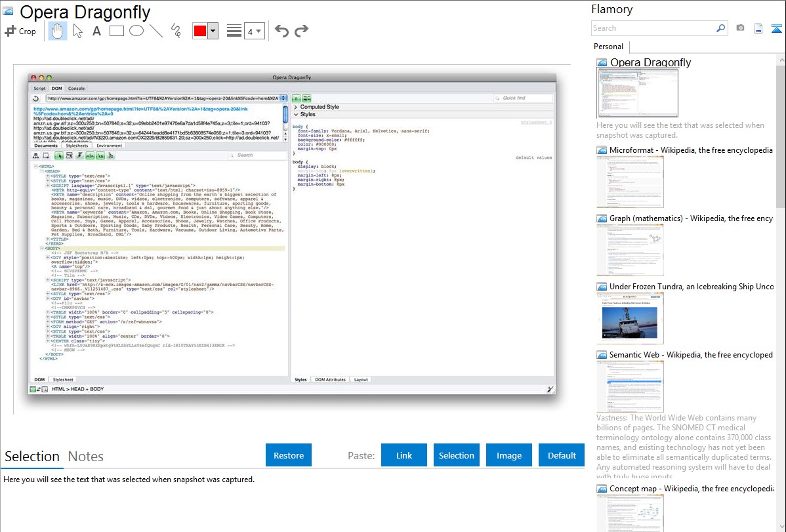Click the Flamory Search input field

pos(653,28)
